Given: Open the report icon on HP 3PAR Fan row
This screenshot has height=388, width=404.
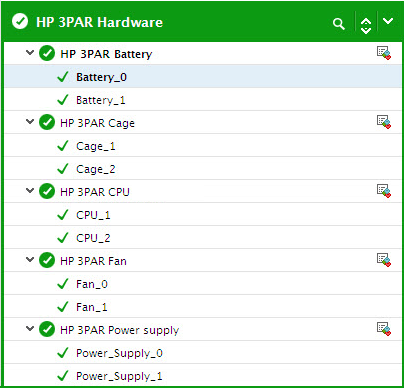Looking at the screenshot, I should [384, 260].
